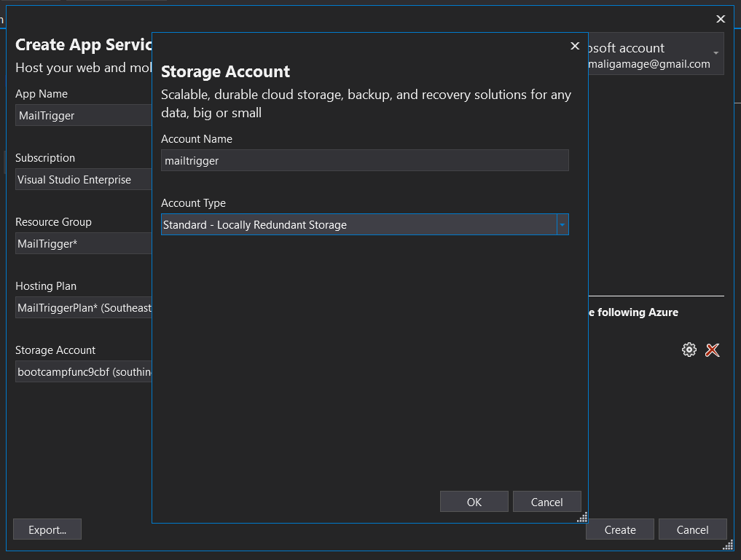Open the Hosting Plan combo box MailTriggerPlan*
Screen dimensions: 741x560
(x=84, y=308)
